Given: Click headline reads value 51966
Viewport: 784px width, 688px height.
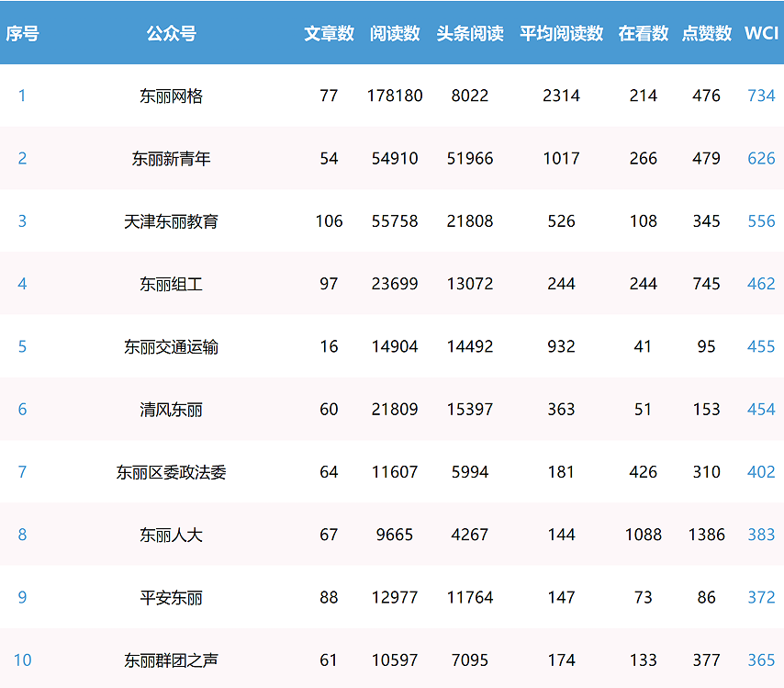Looking at the screenshot, I should click(x=470, y=159).
